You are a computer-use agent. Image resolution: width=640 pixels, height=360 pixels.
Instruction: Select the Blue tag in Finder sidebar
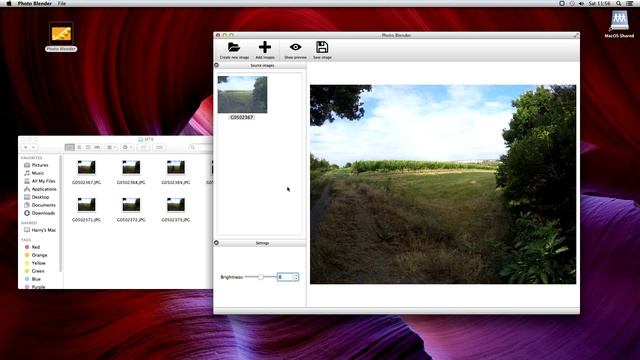36,279
